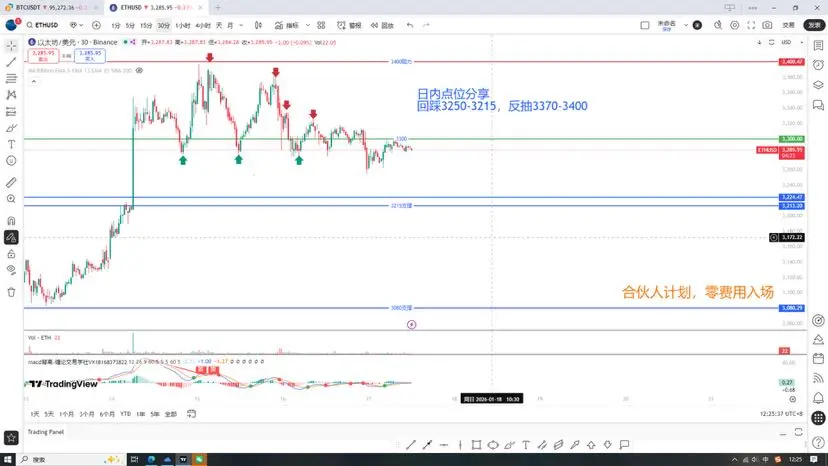
Task: Expand the layout name dropdown chevron
Action: point(686,25)
